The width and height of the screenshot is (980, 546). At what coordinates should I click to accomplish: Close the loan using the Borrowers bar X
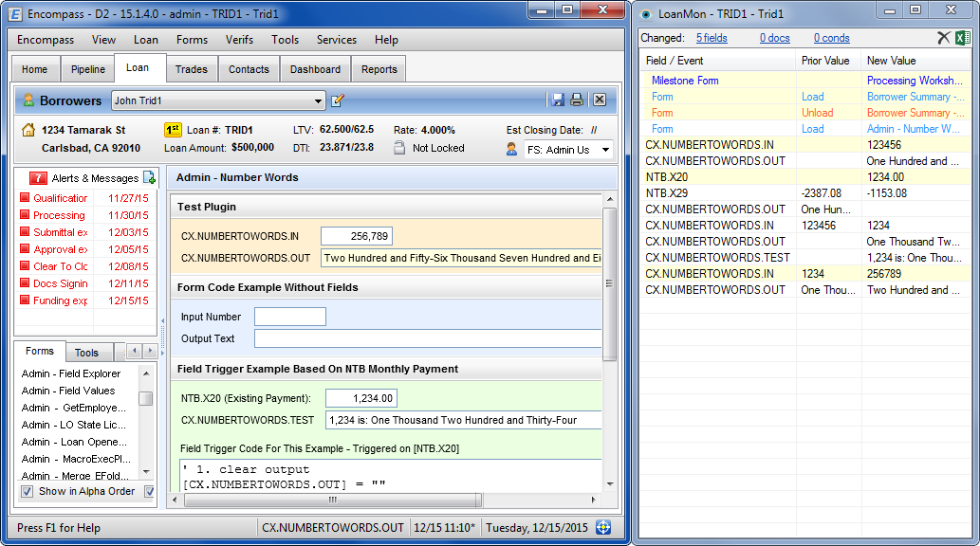600,100
